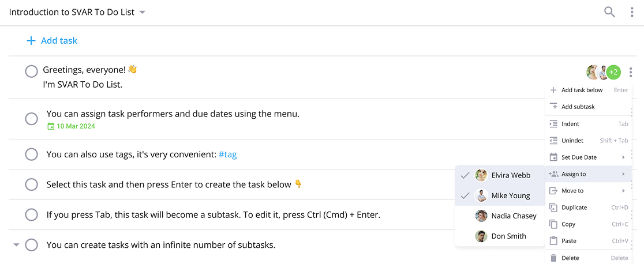Click Delete in the context menu
644x264 pixels.
pos(589,258)
